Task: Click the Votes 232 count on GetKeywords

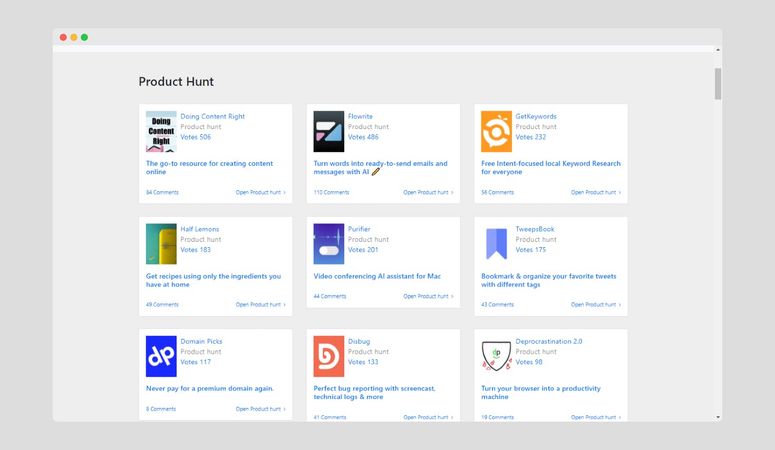Action: point(531,137)
